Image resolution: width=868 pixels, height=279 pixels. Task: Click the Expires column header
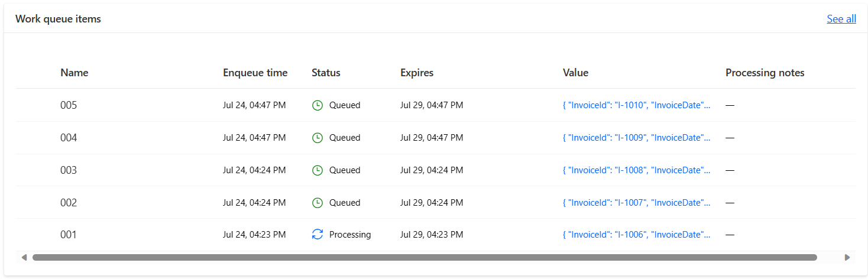pos(417,73)
